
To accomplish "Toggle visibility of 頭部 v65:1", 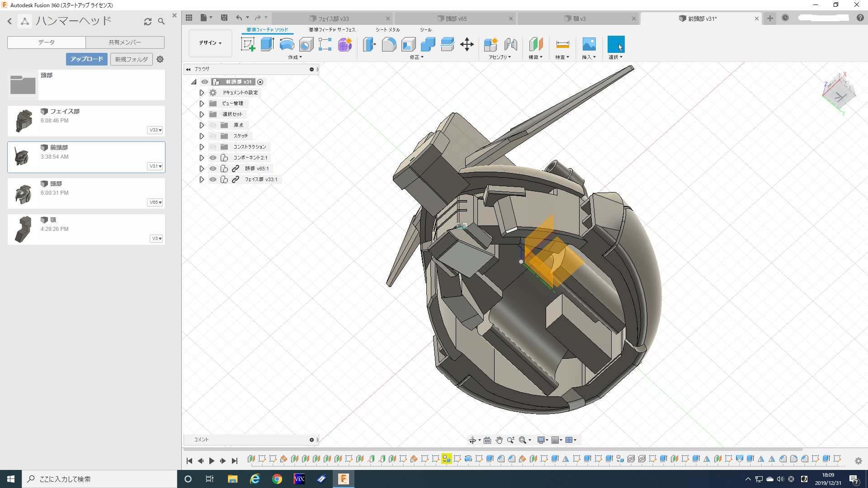I will point(213,169).
